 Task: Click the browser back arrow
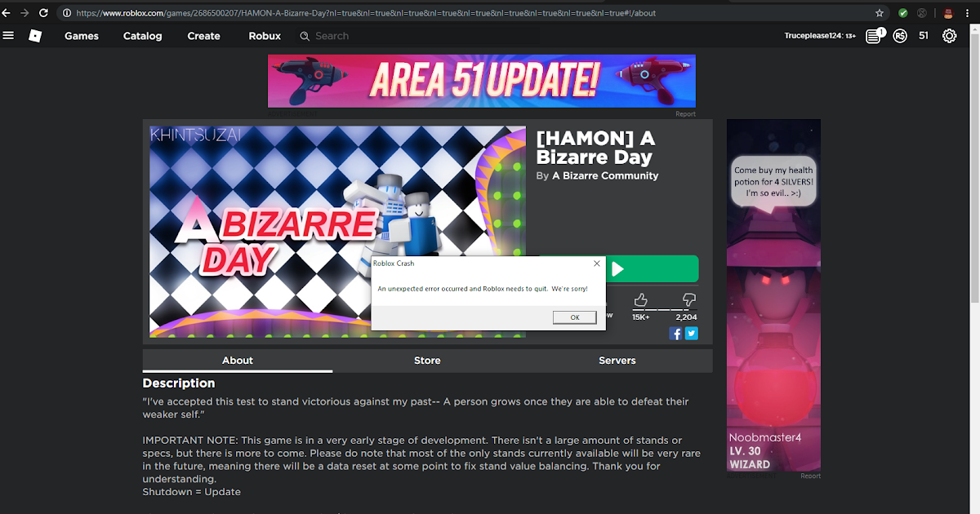tap(7, 13)
